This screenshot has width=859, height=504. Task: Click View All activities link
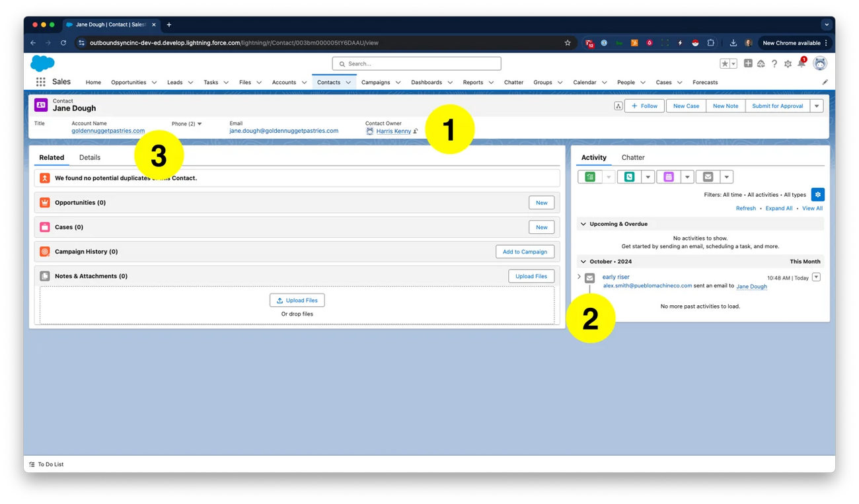[x=812, y=207]
